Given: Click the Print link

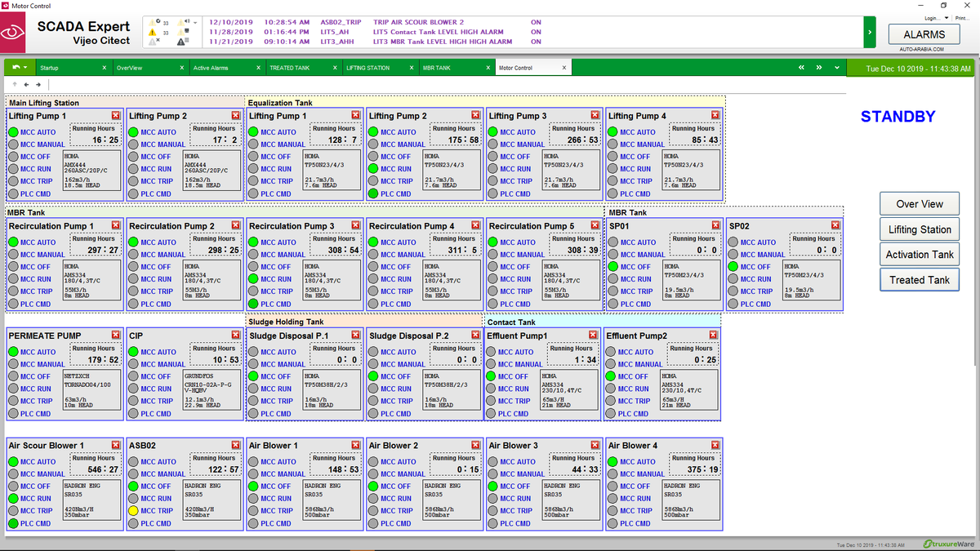Looking at the screenshot, I should click(961, 18).
